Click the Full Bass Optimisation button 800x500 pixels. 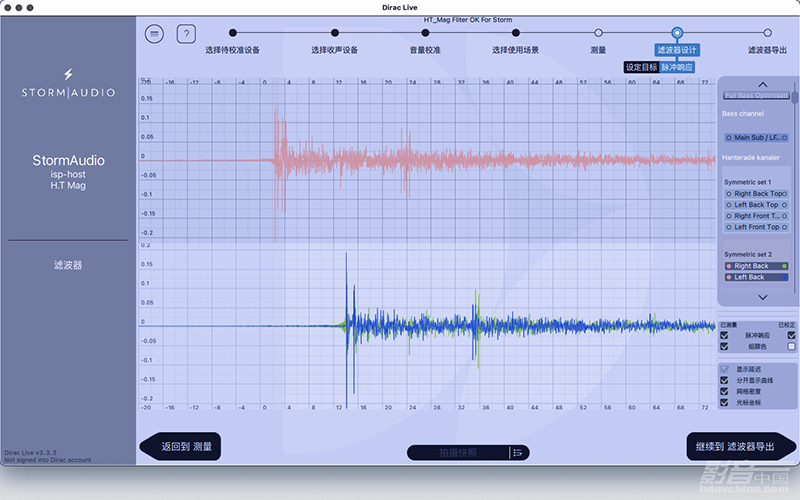pos(757,96)
